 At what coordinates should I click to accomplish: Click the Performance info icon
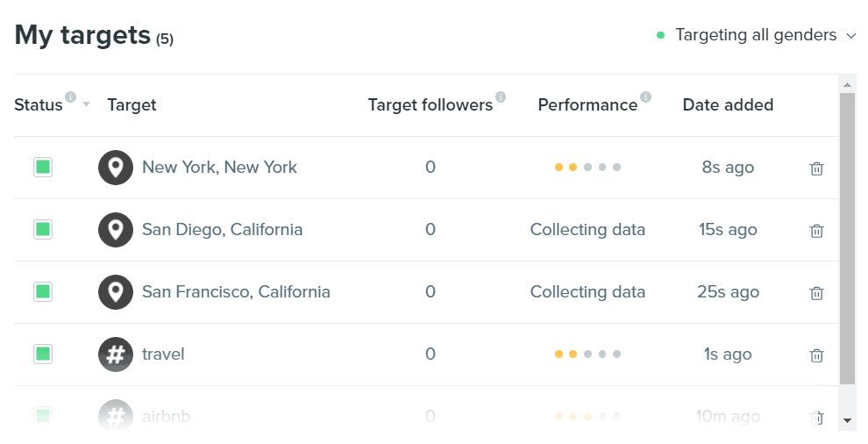click(645, 97)
